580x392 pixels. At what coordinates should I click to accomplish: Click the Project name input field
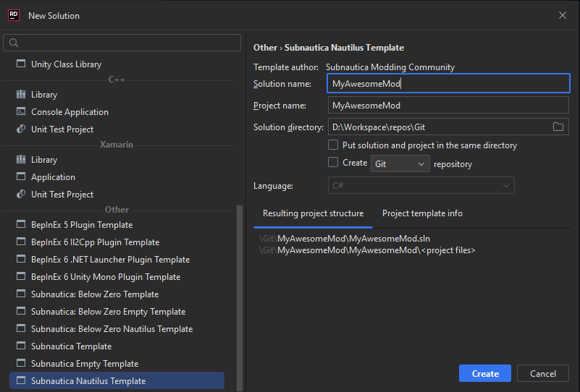447,106
